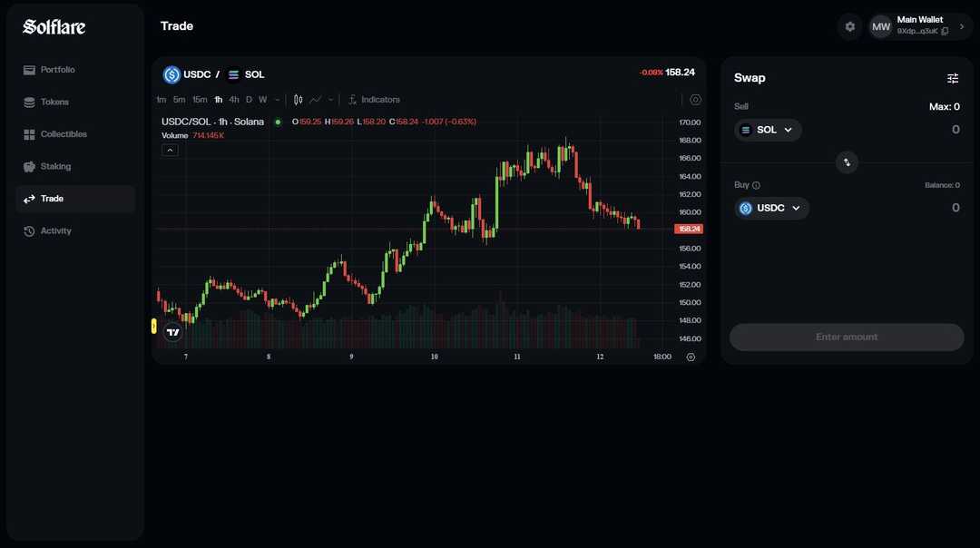
Task: Select the 1h timeframe on the chart
Action: click(218, 99)
